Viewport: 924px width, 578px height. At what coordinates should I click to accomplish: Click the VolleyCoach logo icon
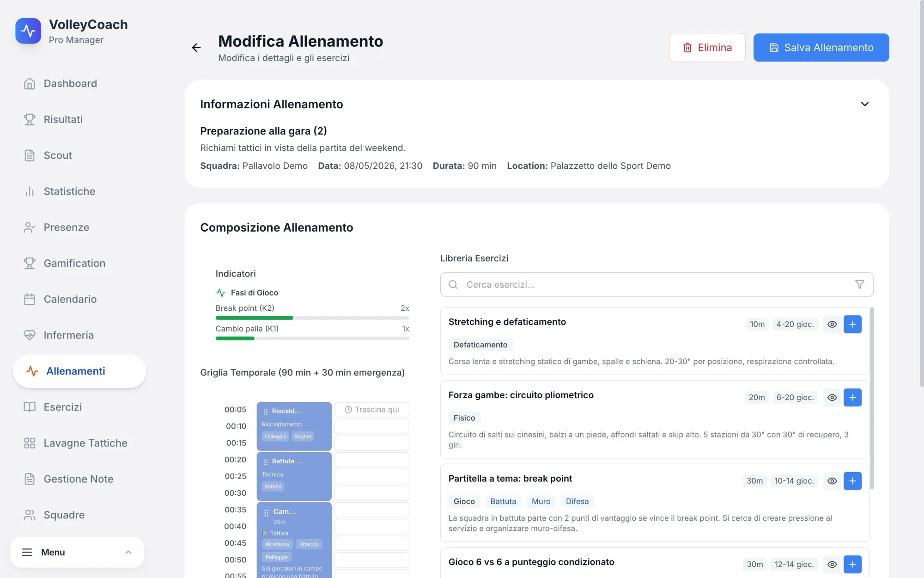(28, 31)
